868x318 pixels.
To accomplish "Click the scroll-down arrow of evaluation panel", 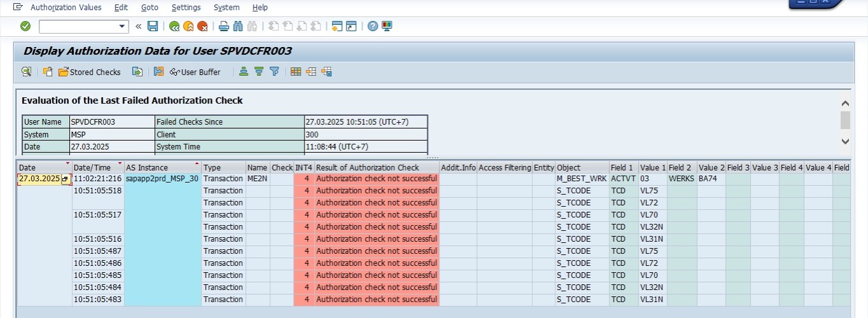I will [845, 142].
